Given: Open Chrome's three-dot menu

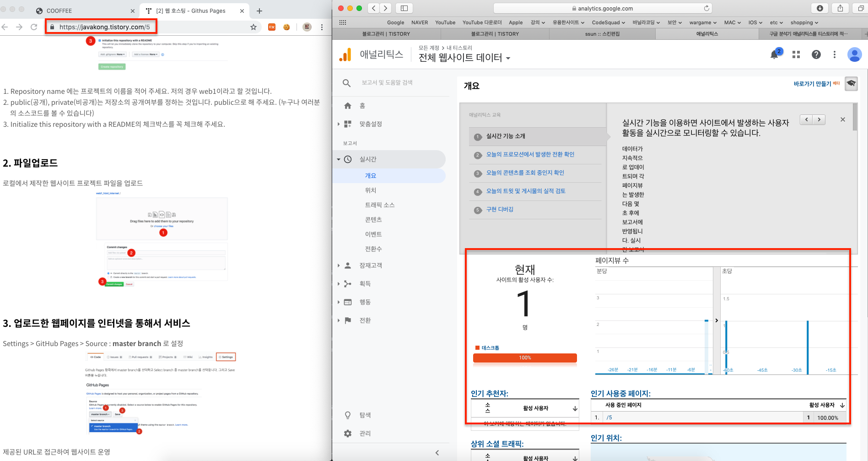Looking at the screenshot, I should coord(322,27).
